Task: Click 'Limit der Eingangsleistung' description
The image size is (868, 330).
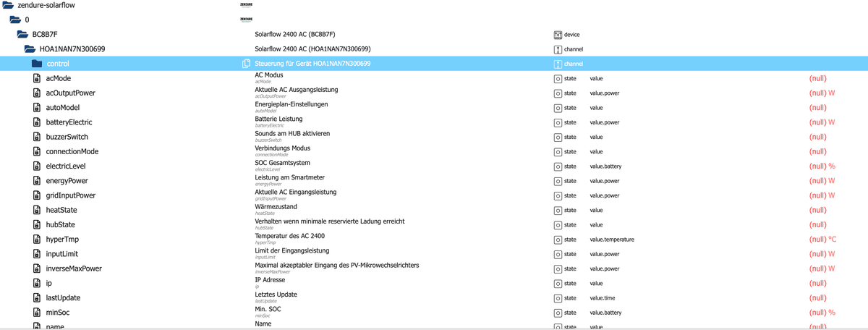Action: tap(292, 250)
